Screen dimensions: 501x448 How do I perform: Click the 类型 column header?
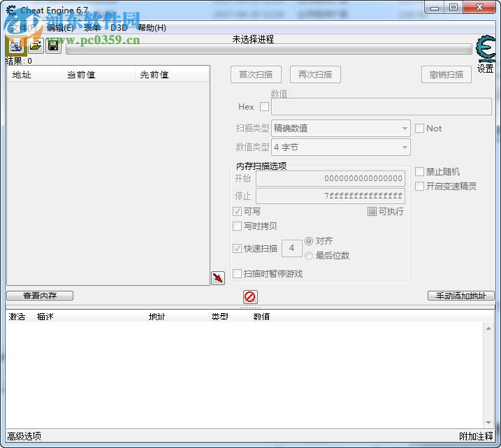[229, 317]
